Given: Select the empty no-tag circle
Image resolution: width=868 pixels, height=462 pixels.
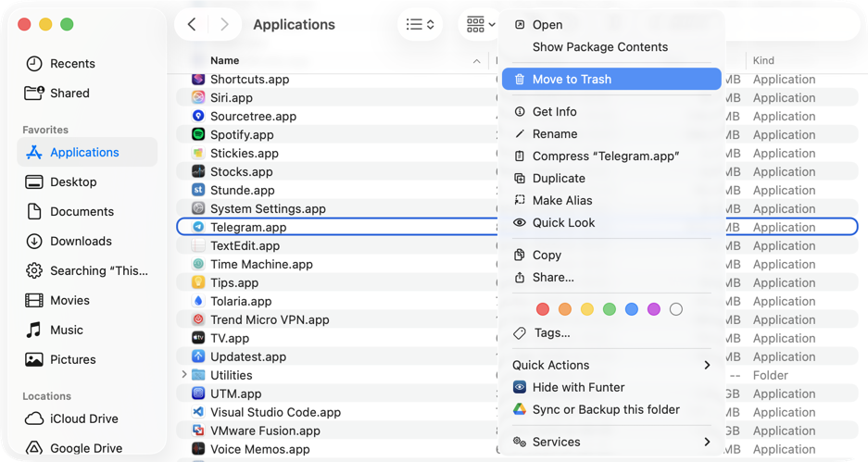Looking at the screenshot, I should (x=676, y=309).
